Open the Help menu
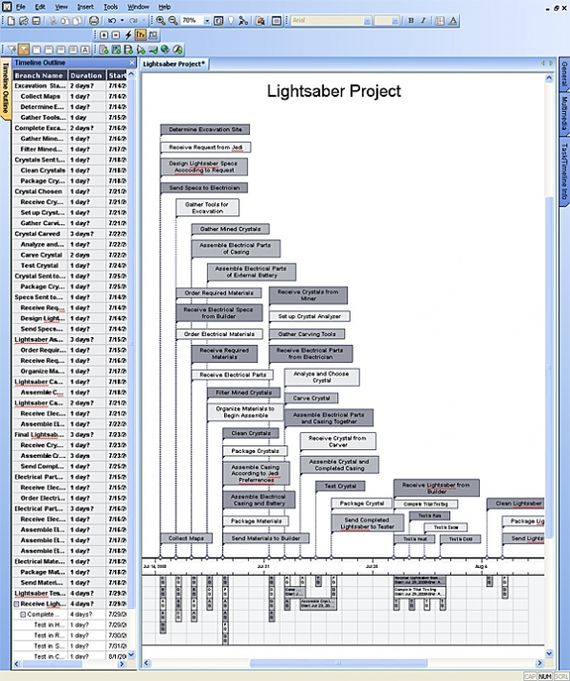Screen dimensions: 570x681 [x=164, y=7]
